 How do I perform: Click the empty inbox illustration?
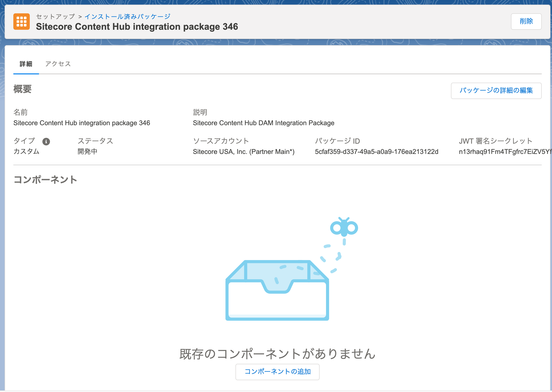pos(291,269)
